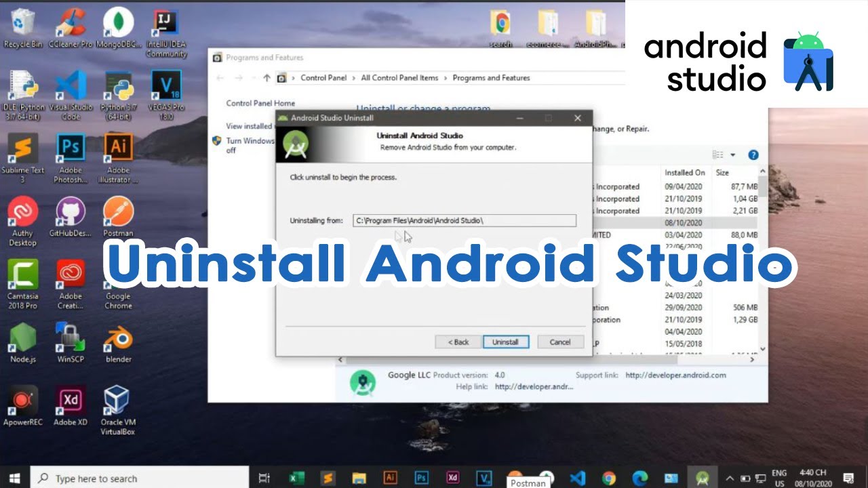
Task: Click the Up arrow in Programs and Features
Action: (267, 78)
